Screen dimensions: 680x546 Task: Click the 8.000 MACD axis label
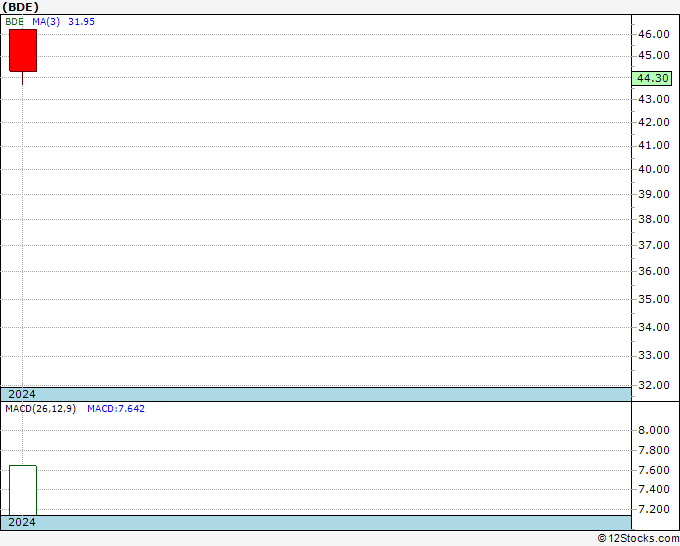pyautogui.click(x=654, y=430)
